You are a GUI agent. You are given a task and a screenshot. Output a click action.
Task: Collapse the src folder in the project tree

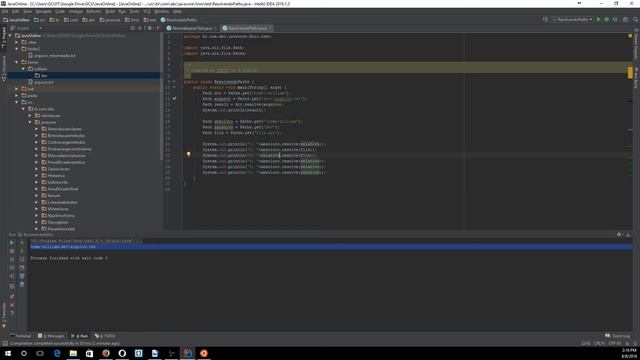pos(17,102)
